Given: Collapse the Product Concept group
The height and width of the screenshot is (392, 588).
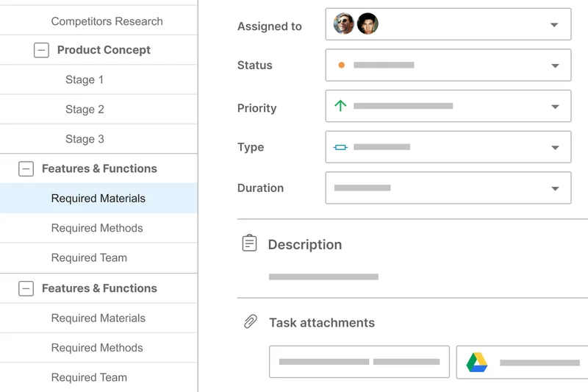Looking at the screenshot, I should [x=41, y=50].
